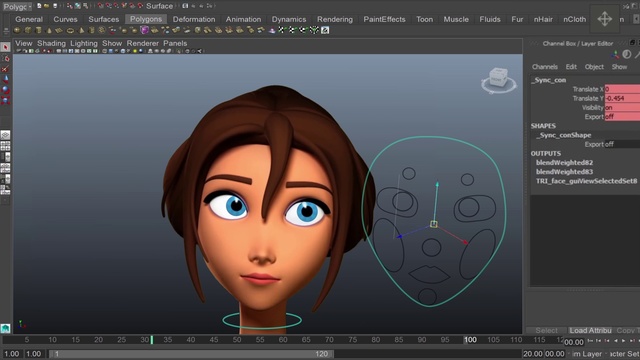
Task: Select the _Sync_conShape entry
Action: click(x=563, y=135)
